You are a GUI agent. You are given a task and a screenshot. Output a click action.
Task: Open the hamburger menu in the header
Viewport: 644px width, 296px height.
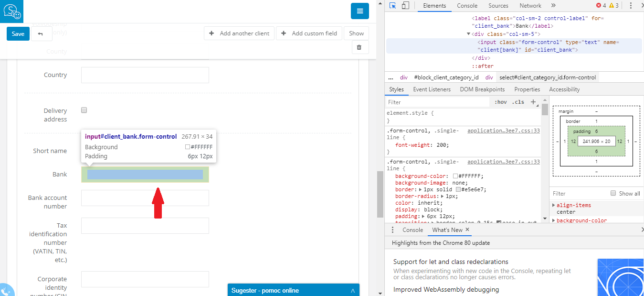coord(359,11)
